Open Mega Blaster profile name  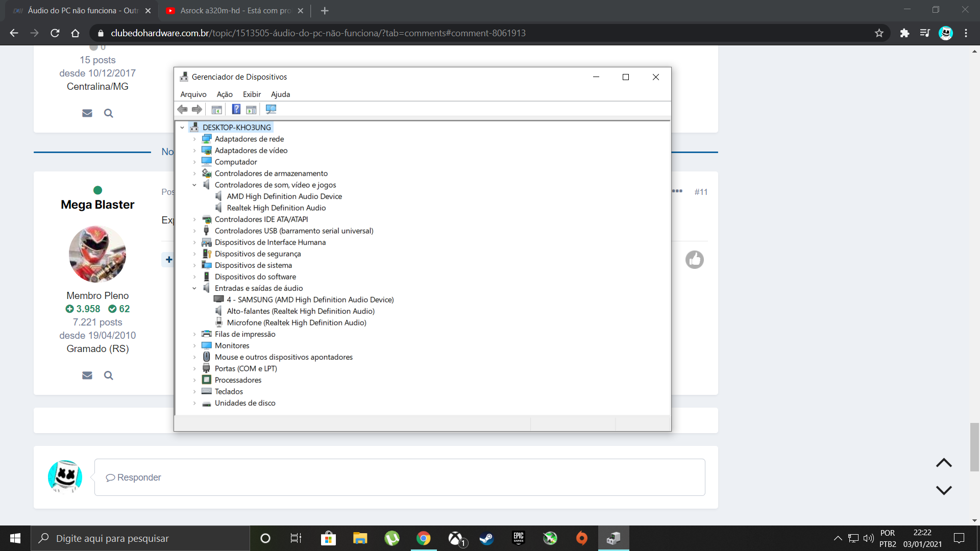pos(97,205)
